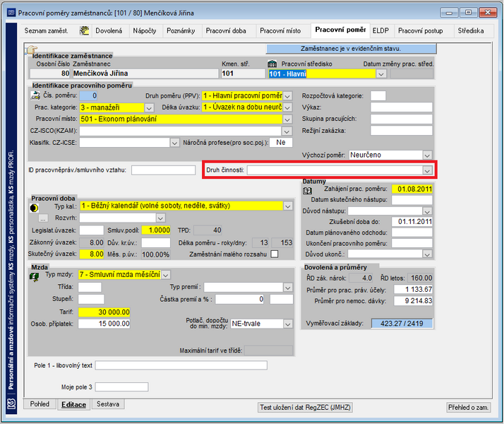
Task: Click the application icon in the title bar
Action: tap(11, 13)
